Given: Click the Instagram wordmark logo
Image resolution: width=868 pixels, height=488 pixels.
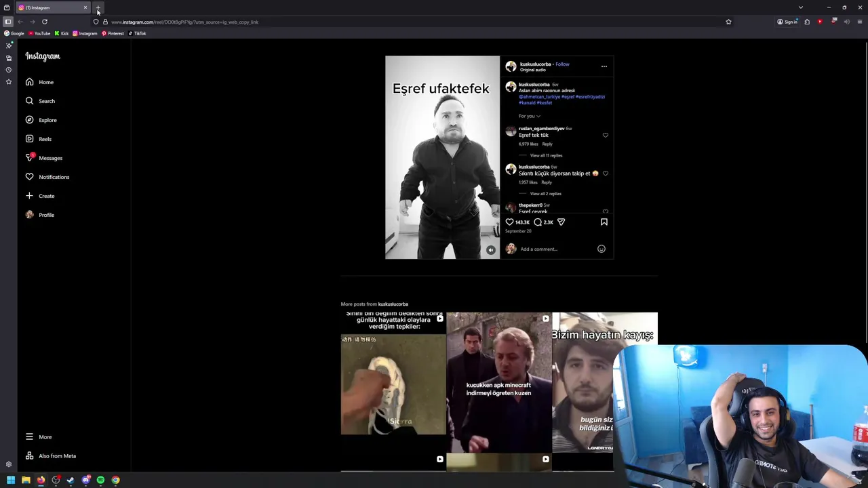Looking at the screenshot, I should [x=43, y=56].
